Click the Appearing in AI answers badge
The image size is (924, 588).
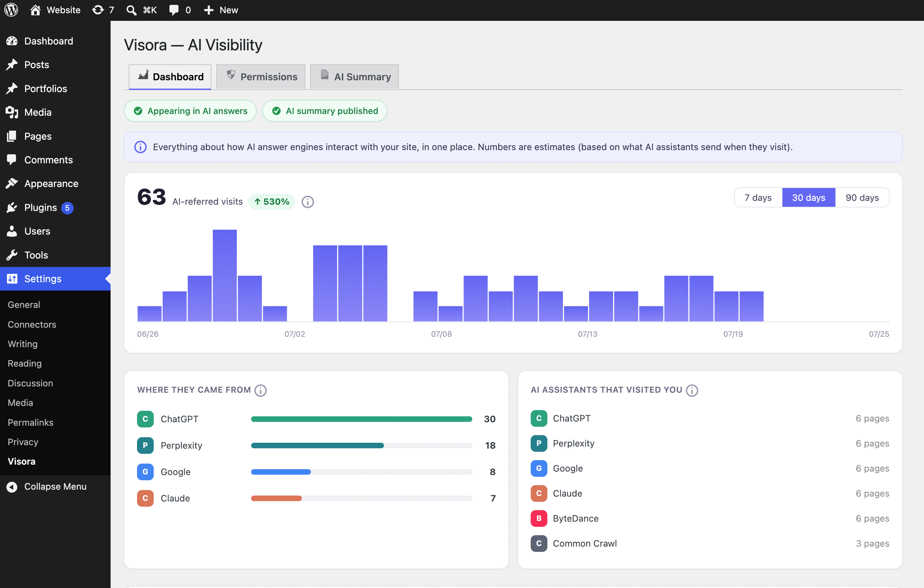[190, 111]
